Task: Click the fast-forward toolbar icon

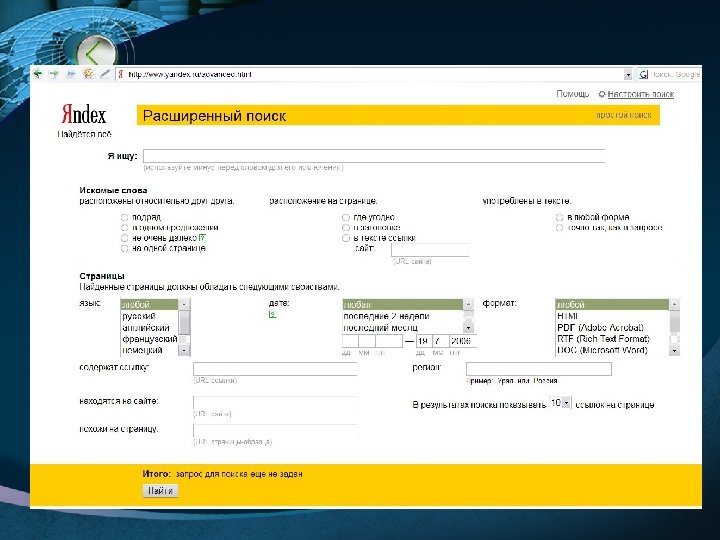Action: tap(71, 73)
